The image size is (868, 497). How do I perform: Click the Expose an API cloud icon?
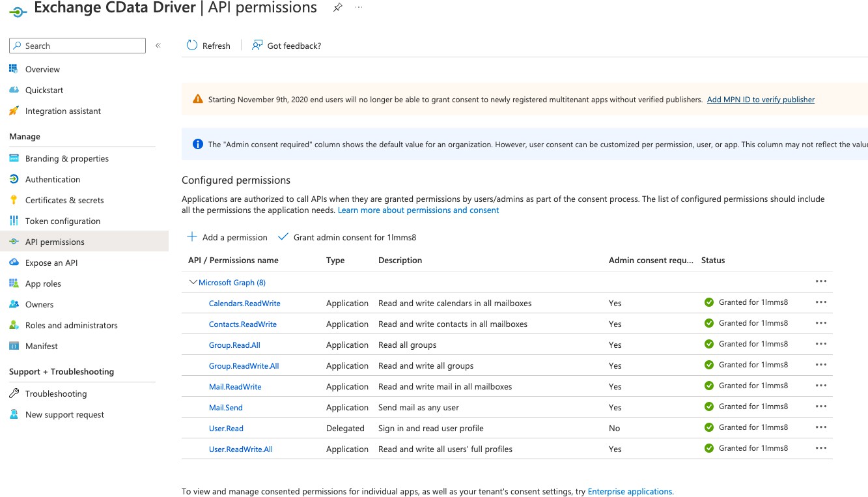[x=14, y=263]
